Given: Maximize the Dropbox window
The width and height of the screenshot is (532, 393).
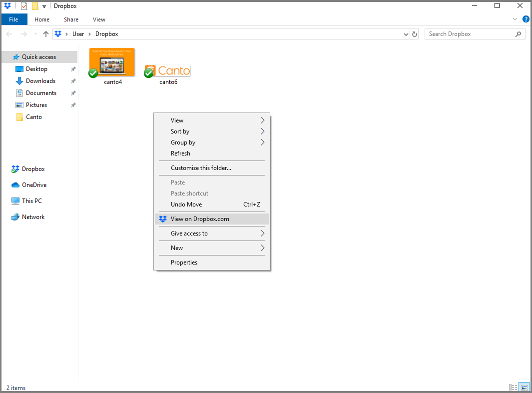Looking at the screenshot, I should [x=497, y=6].
